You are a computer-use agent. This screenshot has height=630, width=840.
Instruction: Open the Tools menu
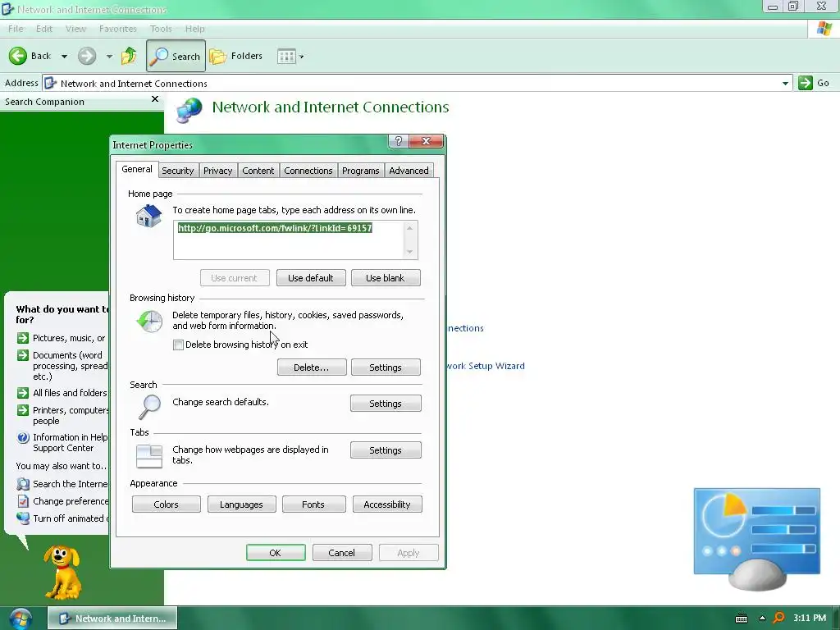point(161,29)
